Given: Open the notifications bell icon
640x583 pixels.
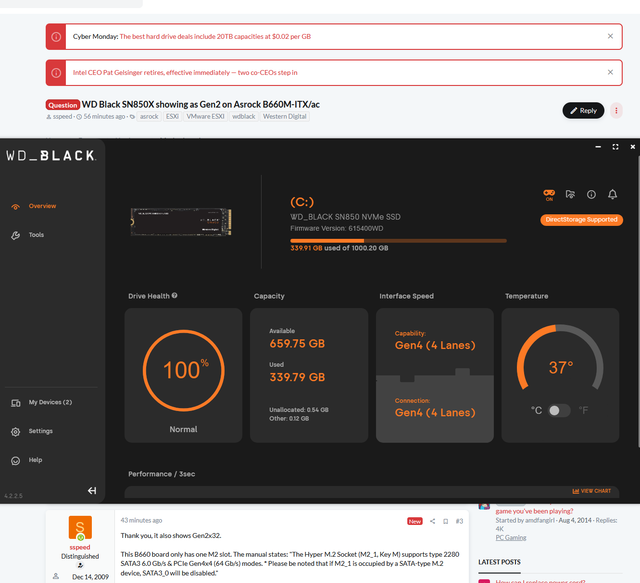Looking at the screenshot, I should (612, 194).
